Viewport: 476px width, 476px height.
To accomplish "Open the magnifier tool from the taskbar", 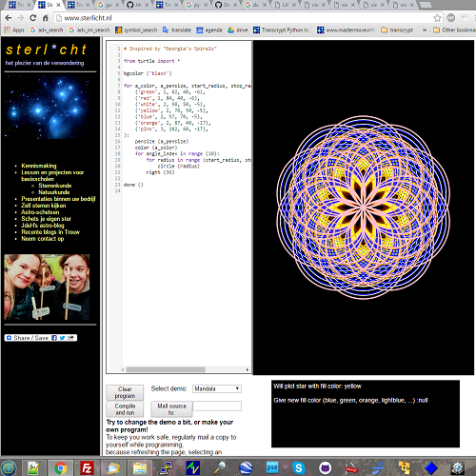I will 220,467.
